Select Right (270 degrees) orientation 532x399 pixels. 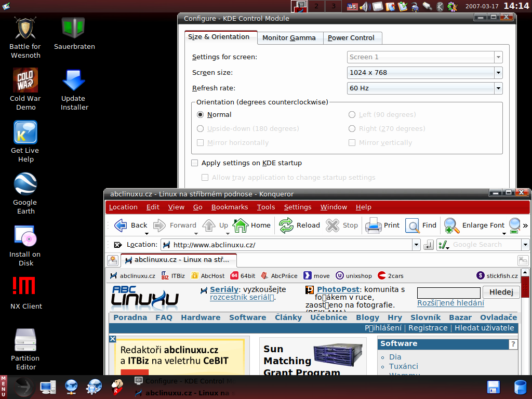point(352,129)
